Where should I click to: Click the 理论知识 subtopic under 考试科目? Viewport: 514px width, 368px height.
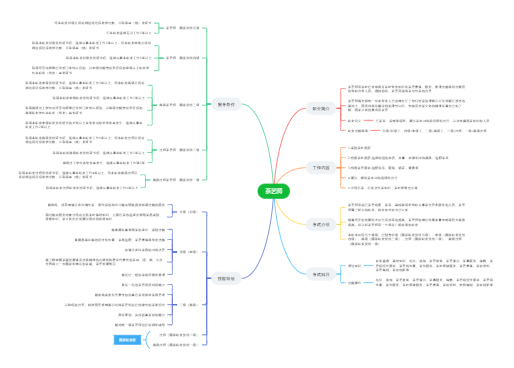click(355, 266)
